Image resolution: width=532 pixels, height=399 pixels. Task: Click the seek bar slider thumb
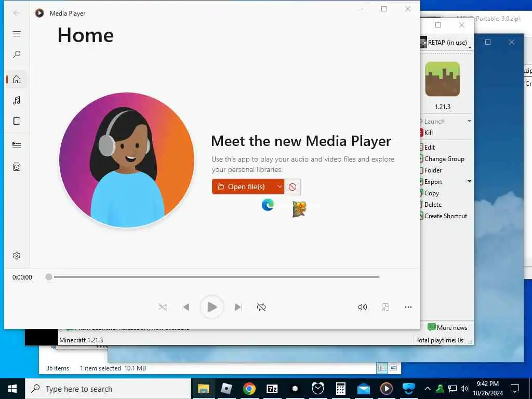coord(49,277)
